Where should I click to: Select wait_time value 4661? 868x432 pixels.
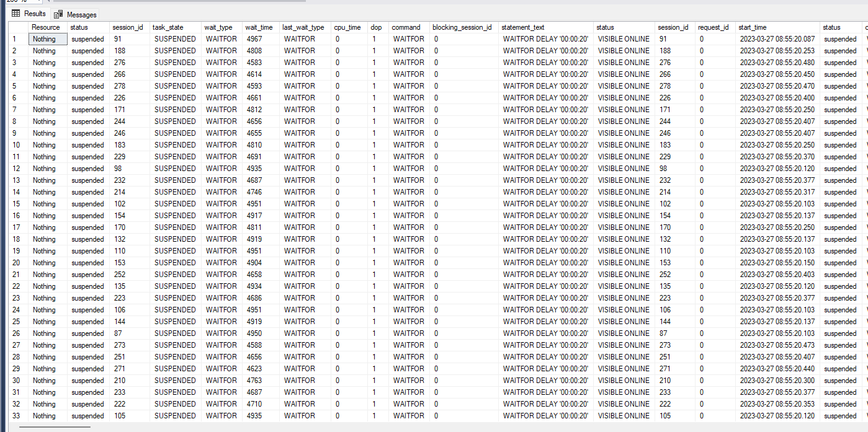coord(261,98)
